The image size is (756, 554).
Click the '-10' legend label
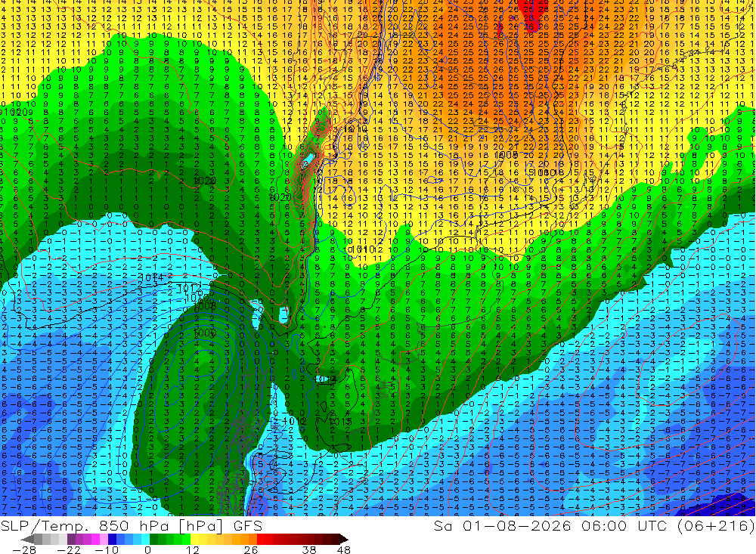107,549
